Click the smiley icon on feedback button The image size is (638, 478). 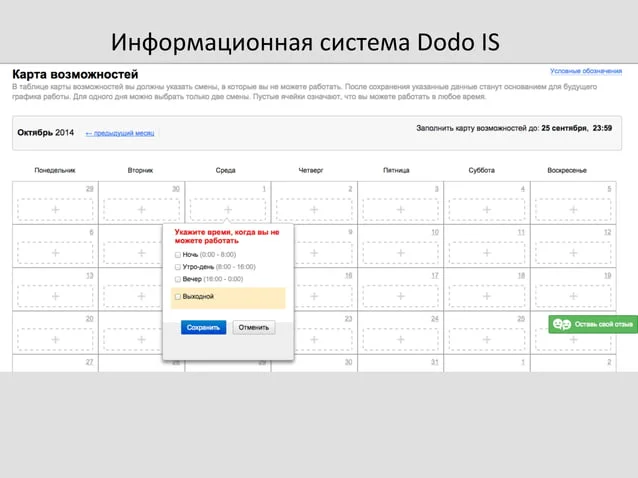(562, 324)
